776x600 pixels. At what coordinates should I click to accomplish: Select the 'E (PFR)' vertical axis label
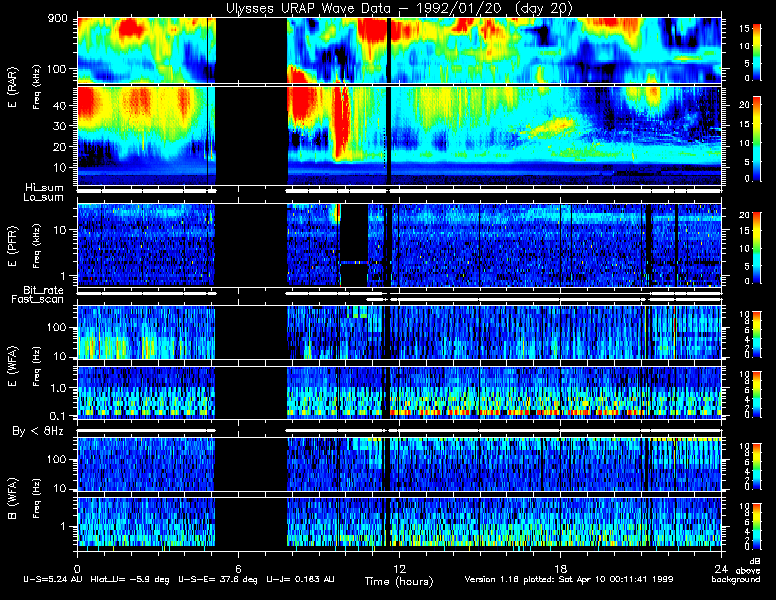(x=13, y=246)
